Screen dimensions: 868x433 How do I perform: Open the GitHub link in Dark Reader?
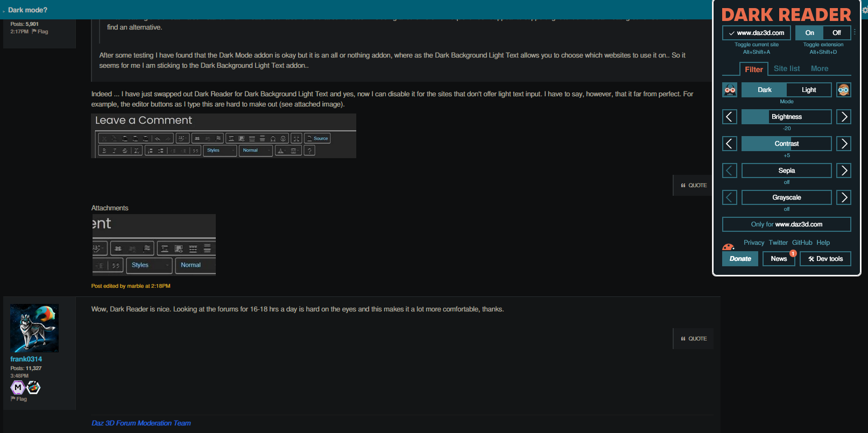pos(802,243)
